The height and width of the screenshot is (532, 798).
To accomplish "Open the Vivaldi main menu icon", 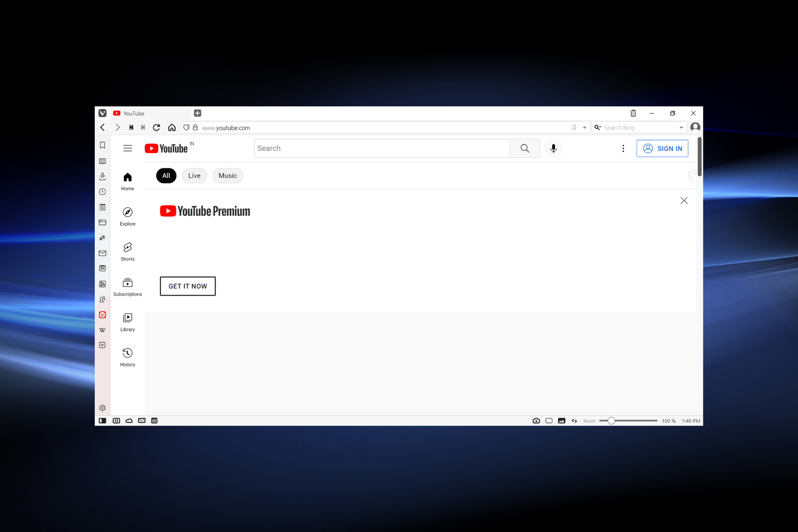I will pos(103,113).
